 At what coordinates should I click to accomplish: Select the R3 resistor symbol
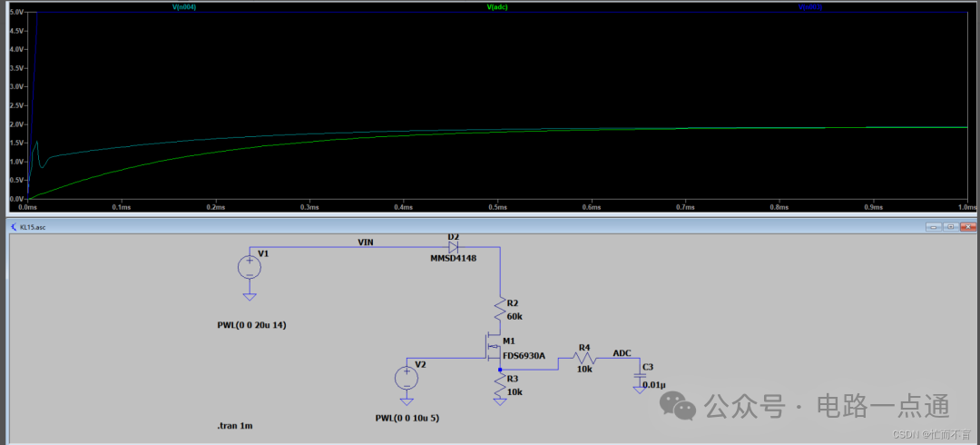[499, 386]
